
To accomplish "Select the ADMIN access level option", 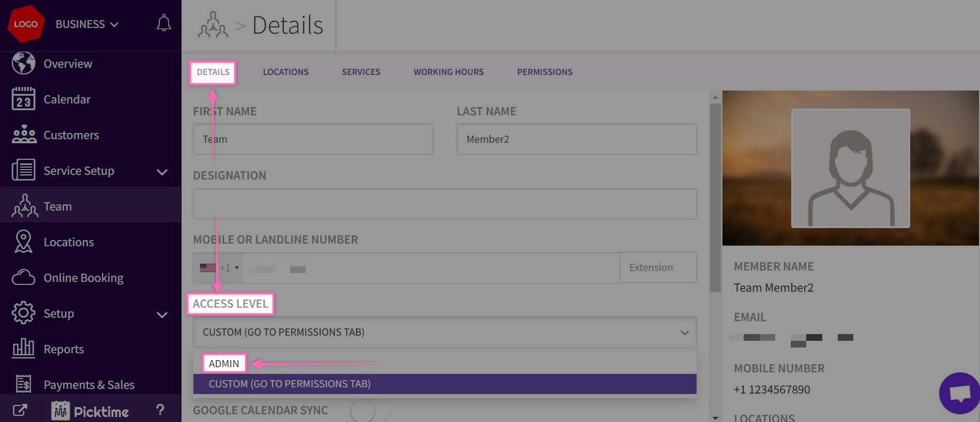I will [x=224, y=364].
